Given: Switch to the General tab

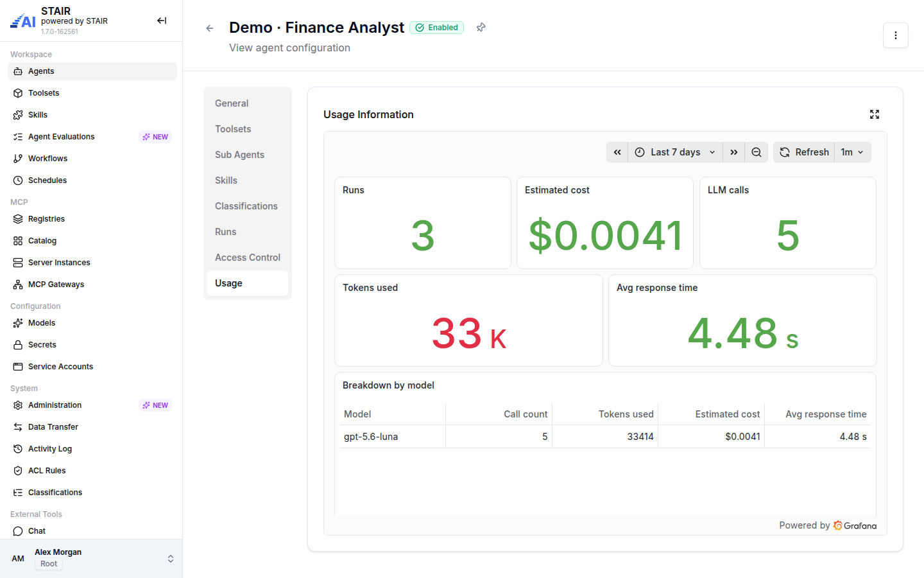Looking at the screenshot, I should [x=248, y=103].
